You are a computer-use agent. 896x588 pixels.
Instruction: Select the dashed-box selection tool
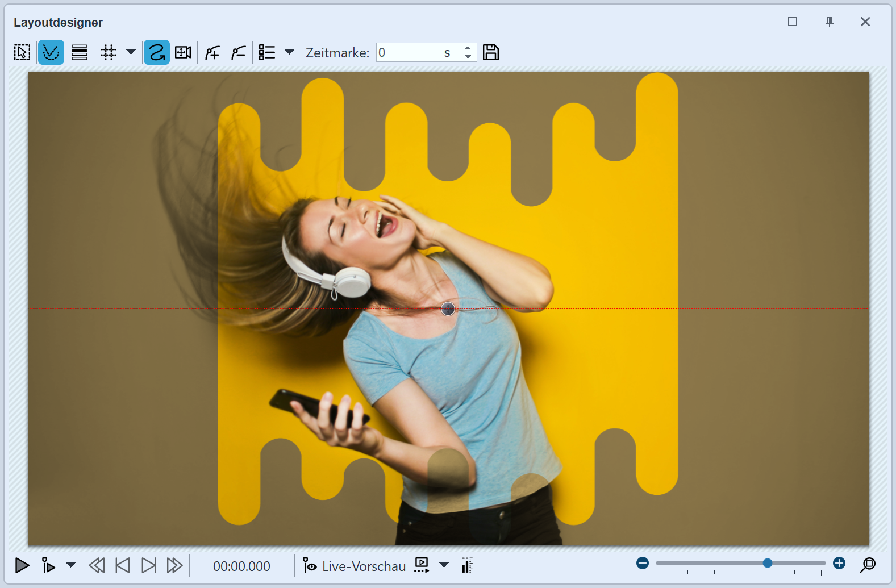coord(22,53)
